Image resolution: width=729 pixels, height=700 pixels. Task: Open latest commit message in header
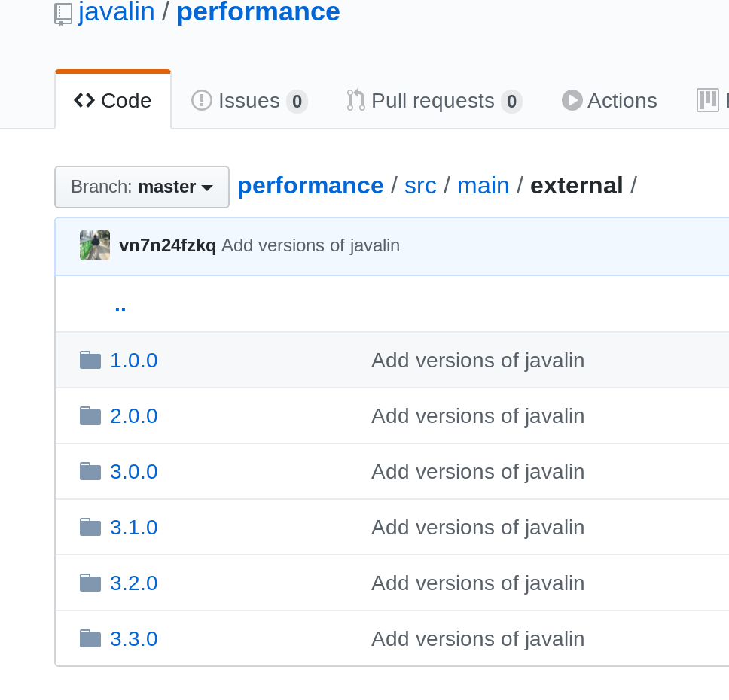(310, 245)
